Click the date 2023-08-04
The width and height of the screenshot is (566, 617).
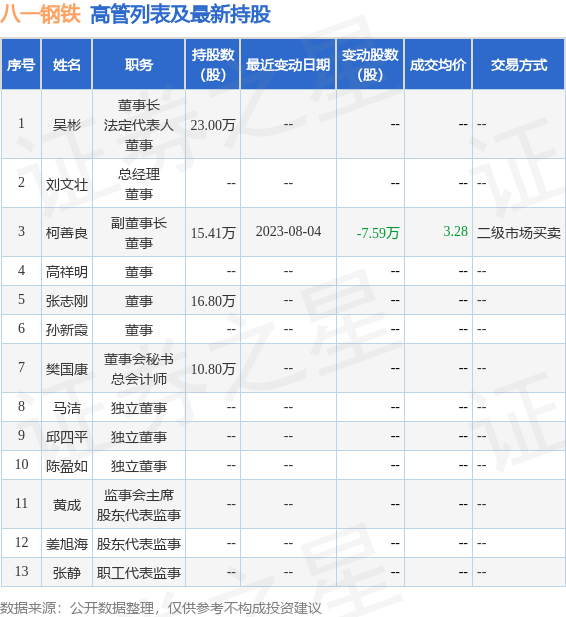pyautogui.click(x=288, y=231)
